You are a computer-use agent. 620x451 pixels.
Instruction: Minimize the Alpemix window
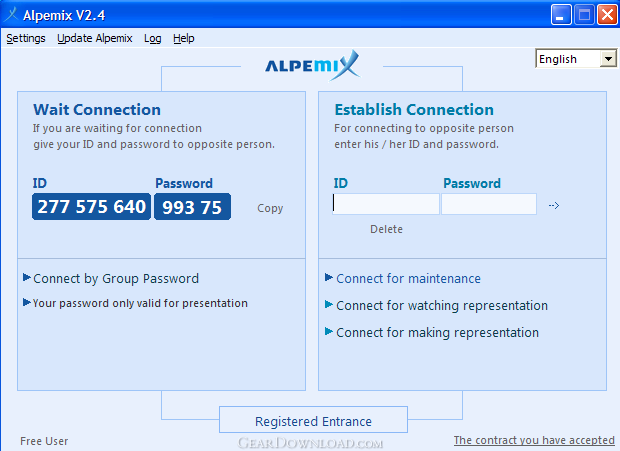(561, 15)
